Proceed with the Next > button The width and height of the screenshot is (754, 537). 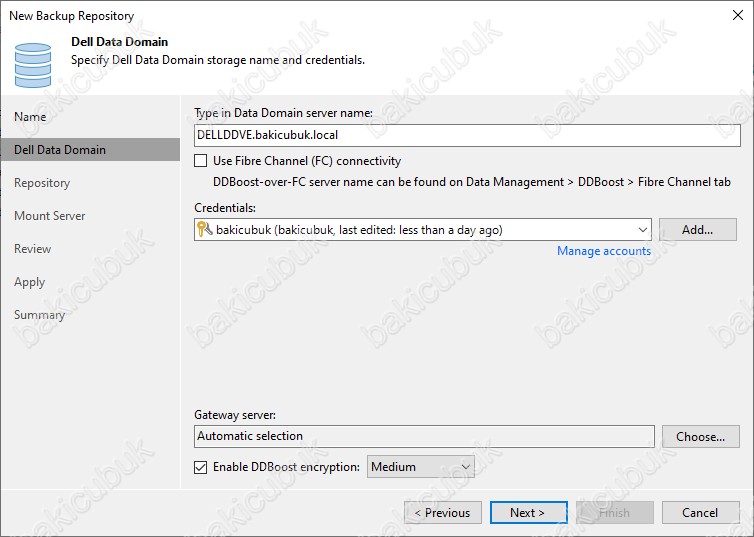528,513
